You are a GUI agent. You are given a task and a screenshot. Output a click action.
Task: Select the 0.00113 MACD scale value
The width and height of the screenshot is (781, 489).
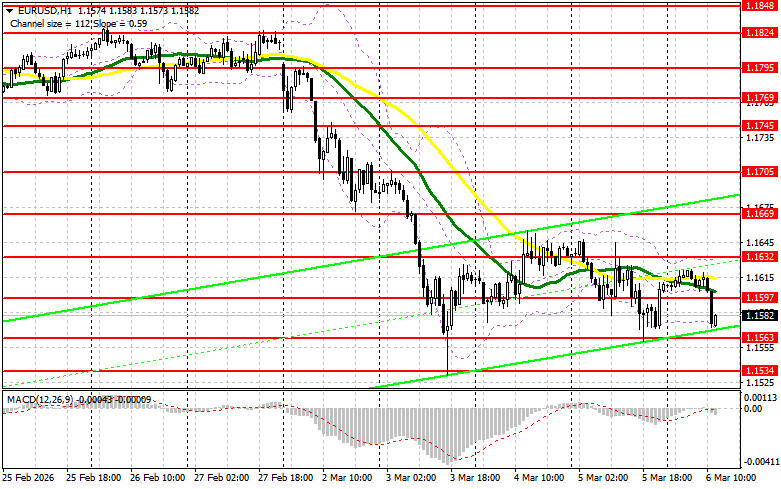[760, 398]
